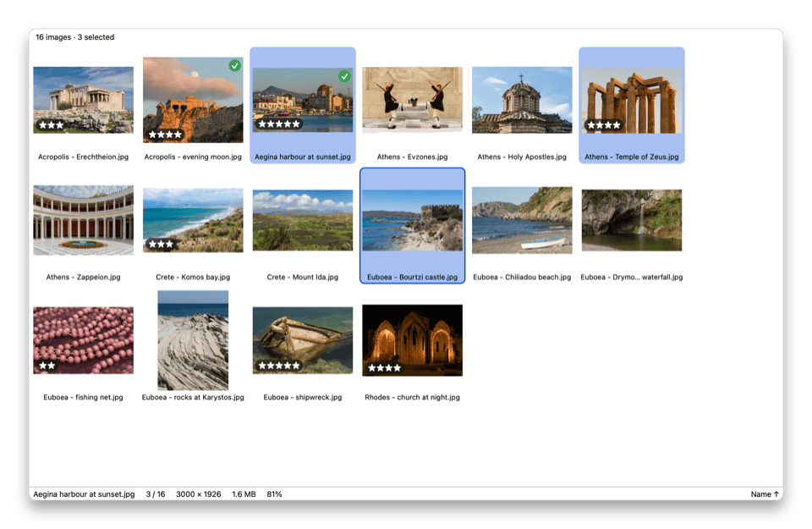The image size is (812, 529).
Task: Select the Rhodes church at night photo
Action: pos(412,340)
